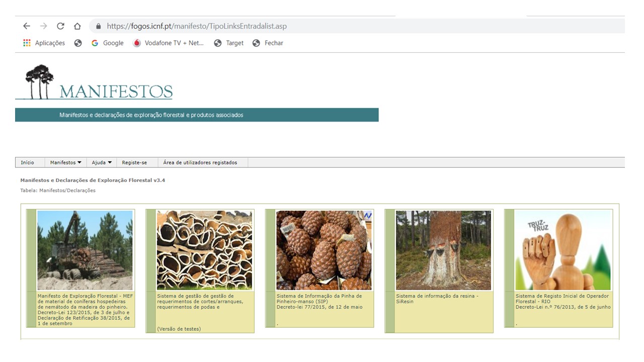Open Sistema de Registo Inicial de Operador Florestal
Screen dimensions: 644x362
[x=563, y=302]
